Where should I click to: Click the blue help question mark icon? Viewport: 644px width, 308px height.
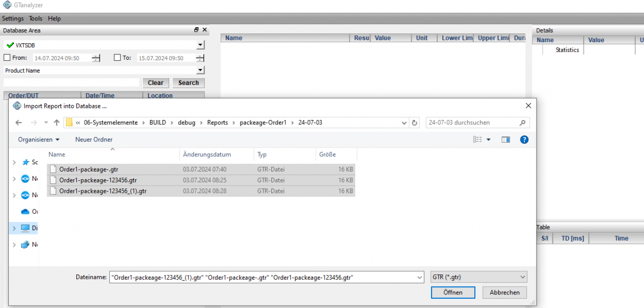pos(524,139)
